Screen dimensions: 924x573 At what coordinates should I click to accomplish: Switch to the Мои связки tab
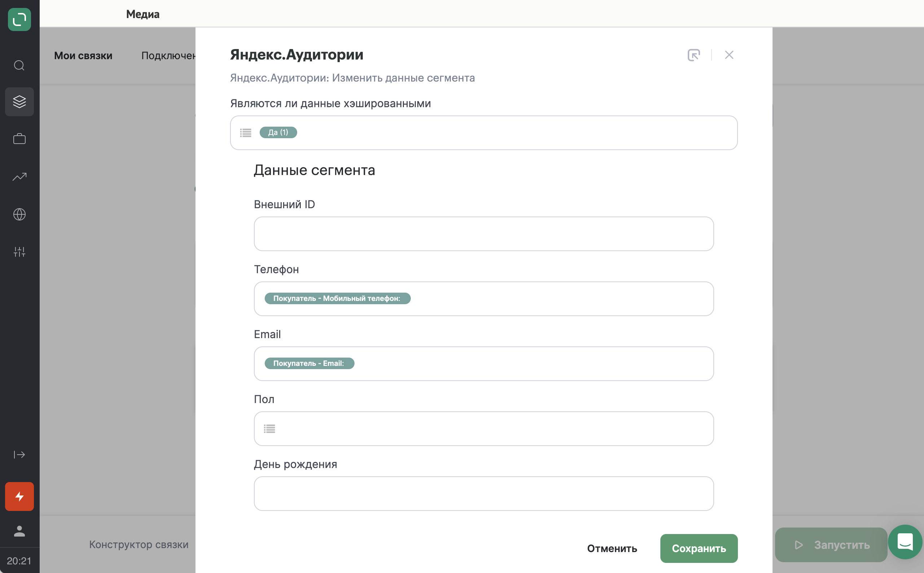[83, 56]
